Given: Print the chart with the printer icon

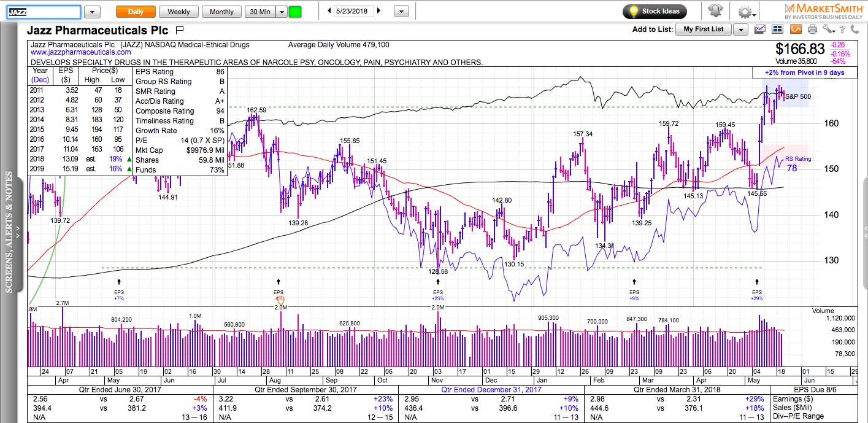Looking at the screenshot, I should pos(813,29).
